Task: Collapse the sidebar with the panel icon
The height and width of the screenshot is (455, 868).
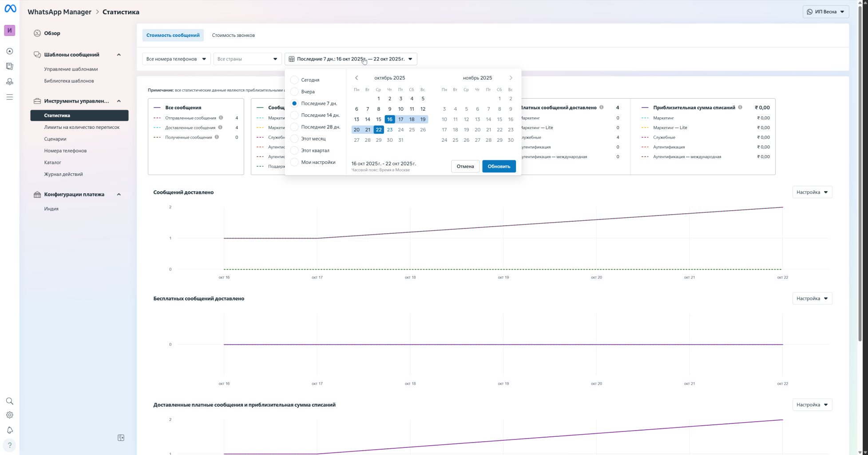Action: [121, 438]
